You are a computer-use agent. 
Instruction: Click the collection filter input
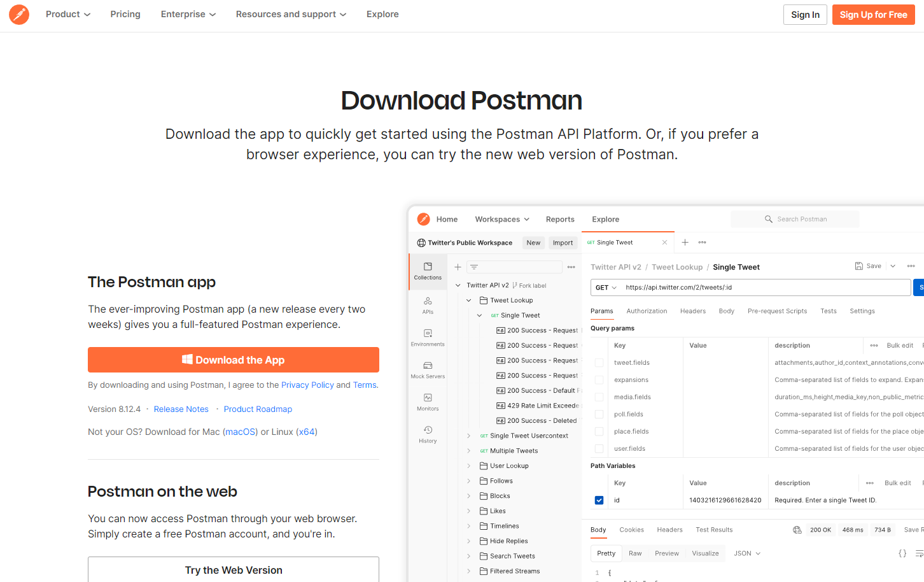pos(514,267)
